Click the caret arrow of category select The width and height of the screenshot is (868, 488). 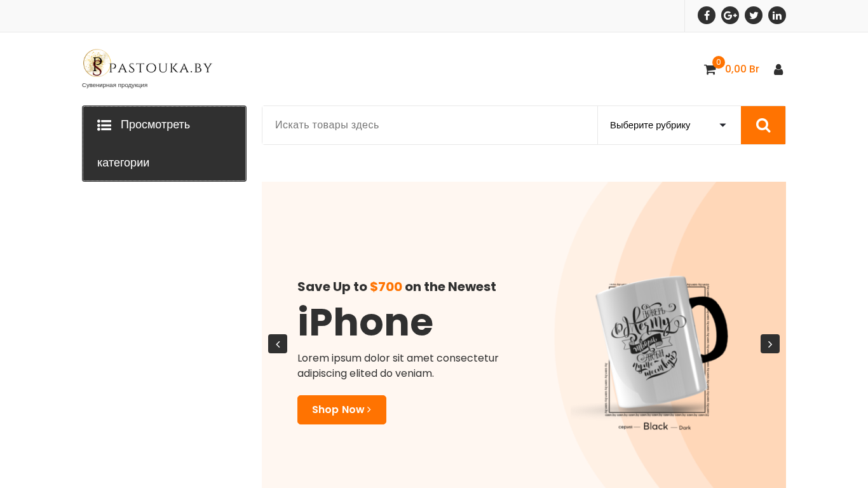722,125
